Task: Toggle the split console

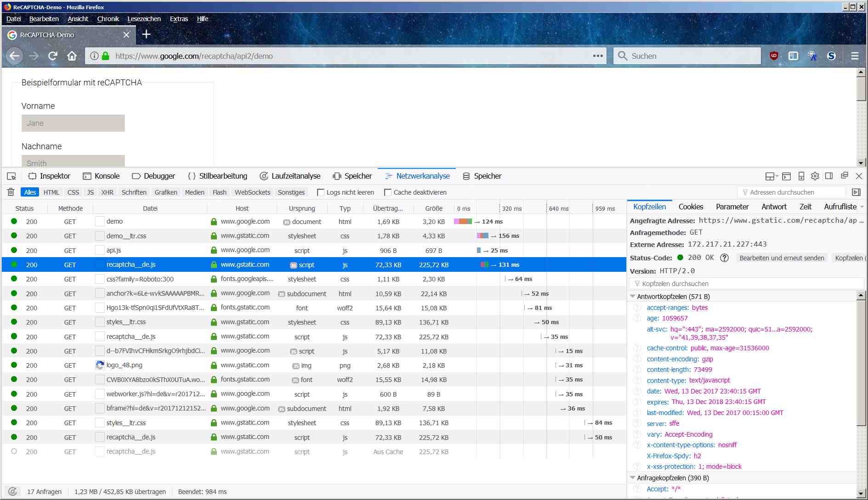Action: pos(786,176)
